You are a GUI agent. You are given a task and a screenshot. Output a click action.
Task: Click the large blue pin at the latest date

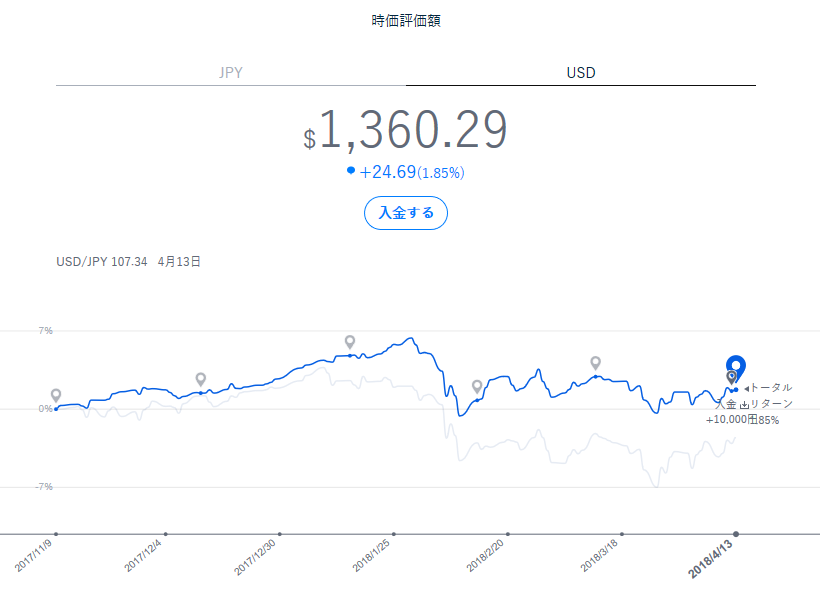click(735, 367)
